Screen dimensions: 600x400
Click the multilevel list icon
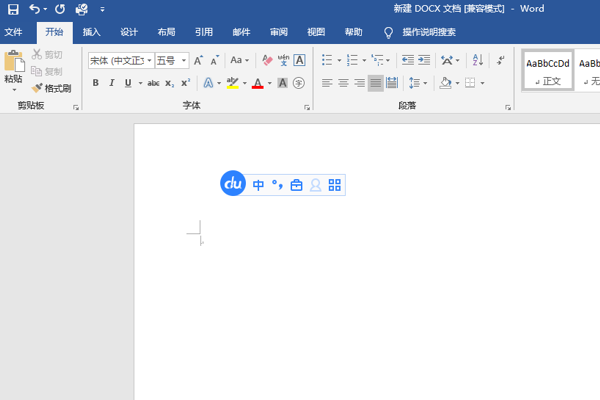pyautogui.click(x=377, y=60)
